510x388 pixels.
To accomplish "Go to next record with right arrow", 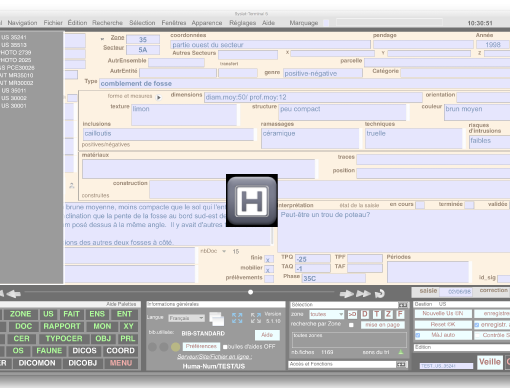I will (x=347, y=294).
